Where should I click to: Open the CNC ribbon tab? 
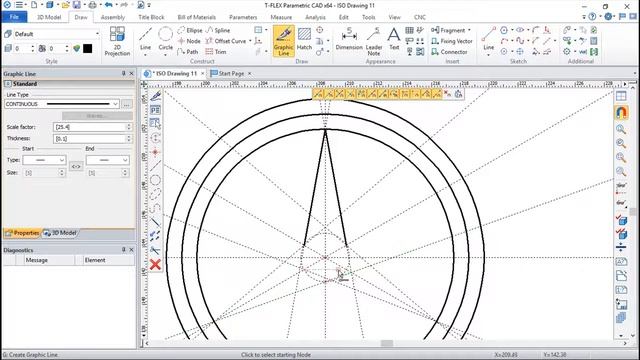coord(420,17)
